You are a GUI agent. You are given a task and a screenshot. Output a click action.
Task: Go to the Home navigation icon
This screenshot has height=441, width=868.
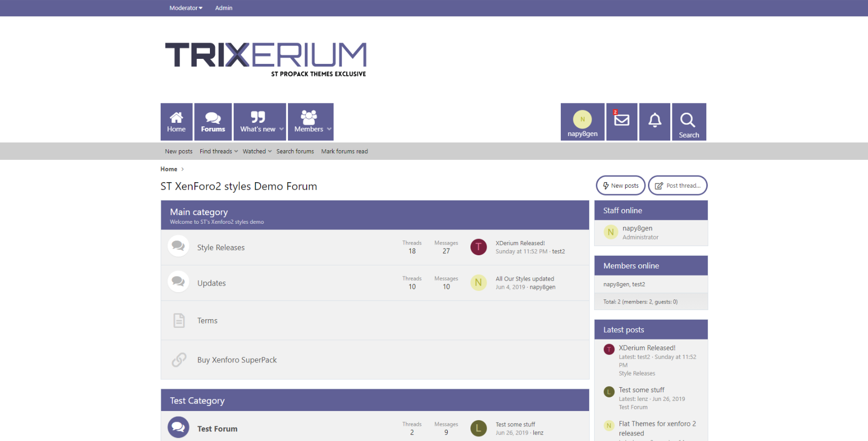point(176,122)
